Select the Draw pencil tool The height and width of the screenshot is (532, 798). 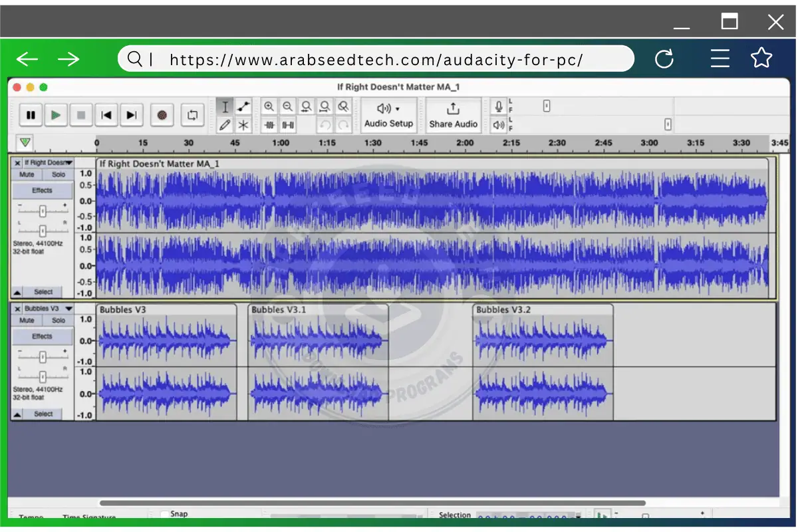(x=225, y=124)
